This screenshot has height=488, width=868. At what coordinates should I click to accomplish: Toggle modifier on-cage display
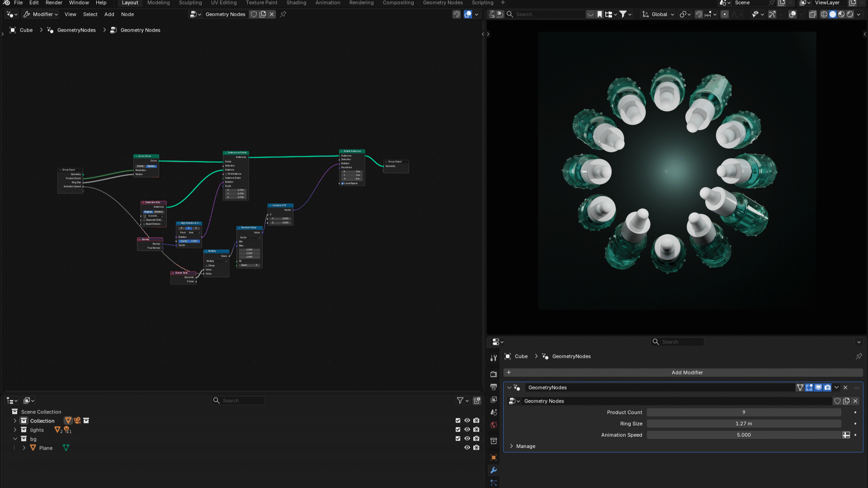(800, 387)
